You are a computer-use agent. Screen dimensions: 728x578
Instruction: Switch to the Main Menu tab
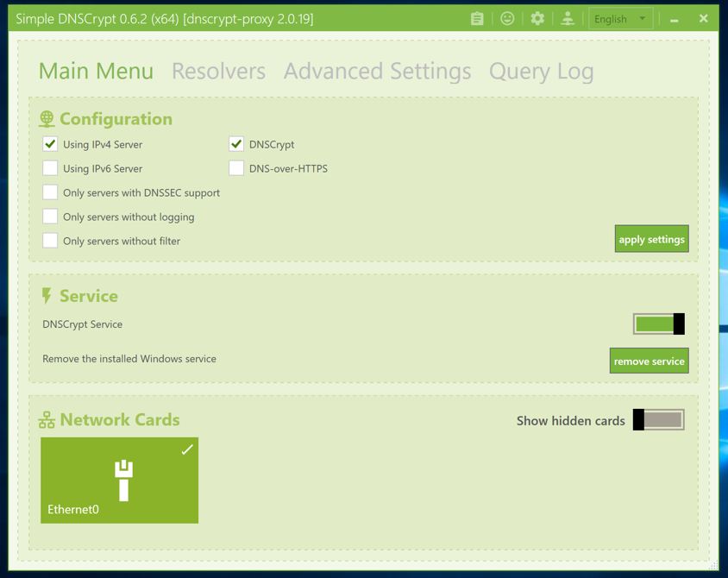click(x=96, y=72)
